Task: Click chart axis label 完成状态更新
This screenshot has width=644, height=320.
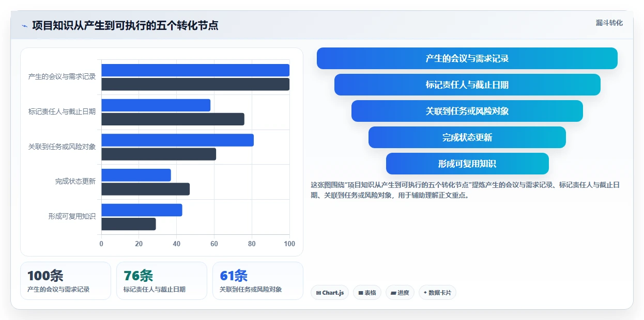Action: point(75,182)
